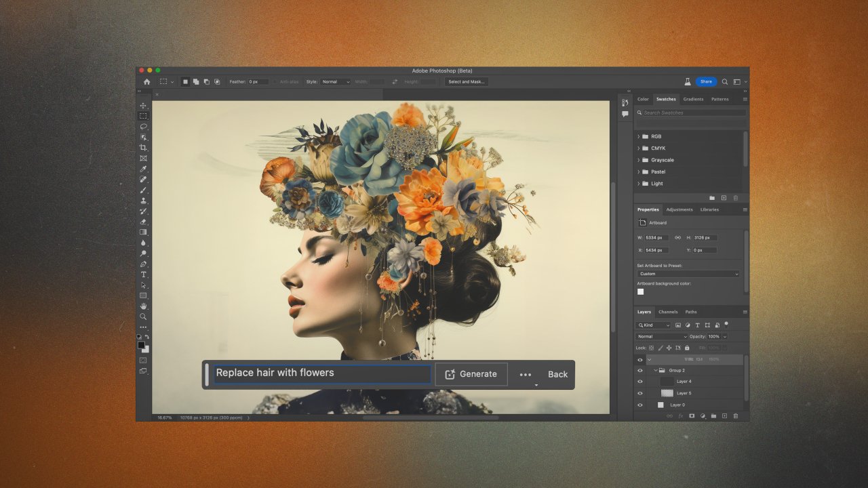Enable lock transparent pixels

tap(651, 348)
